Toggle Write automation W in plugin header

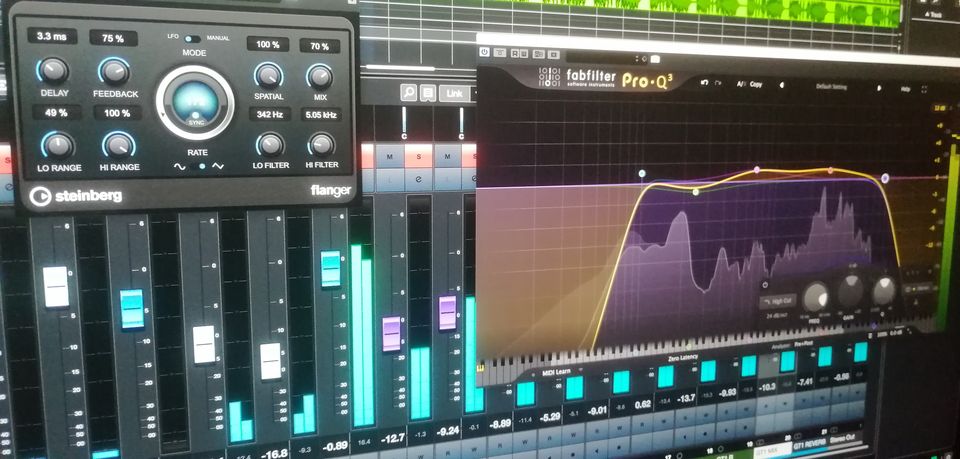click(x=526, y=54)
